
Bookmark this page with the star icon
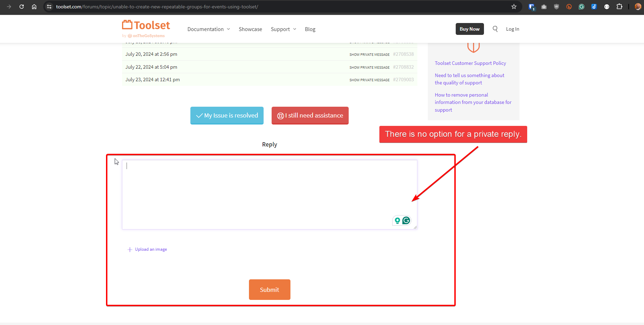click(x=514, y=7)
